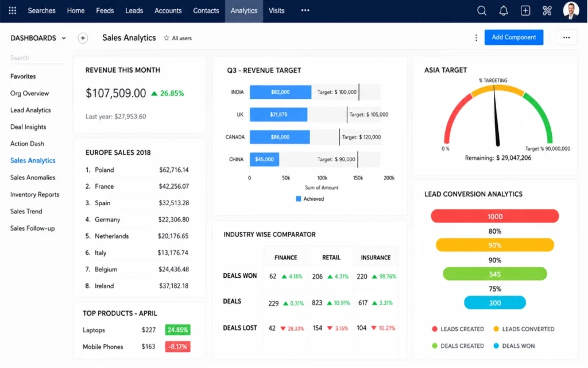Click the add dashboard plus icon

coord(83,38)
